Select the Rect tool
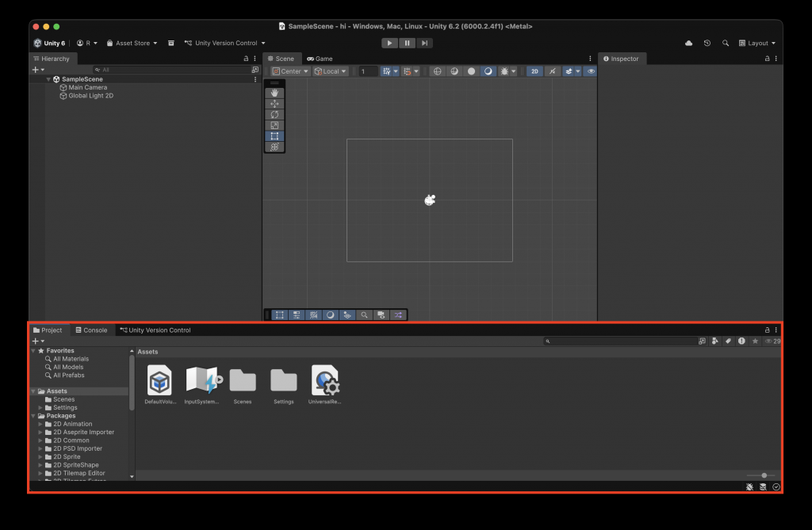The image size is (812, 530). pos(274,136)
